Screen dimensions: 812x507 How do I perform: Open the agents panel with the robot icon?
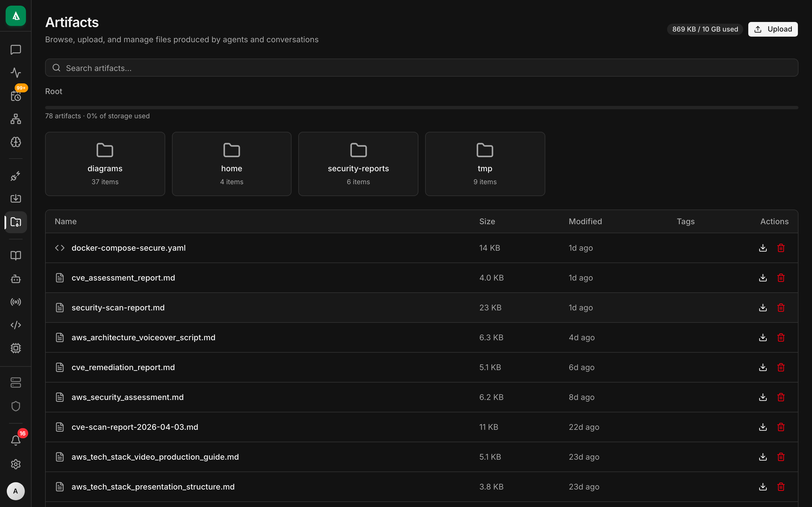point(16,279)
